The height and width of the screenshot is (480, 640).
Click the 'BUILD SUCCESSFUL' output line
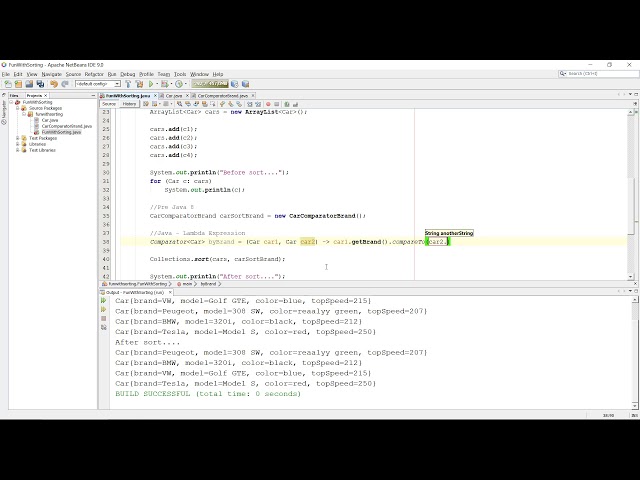(208, 394)
